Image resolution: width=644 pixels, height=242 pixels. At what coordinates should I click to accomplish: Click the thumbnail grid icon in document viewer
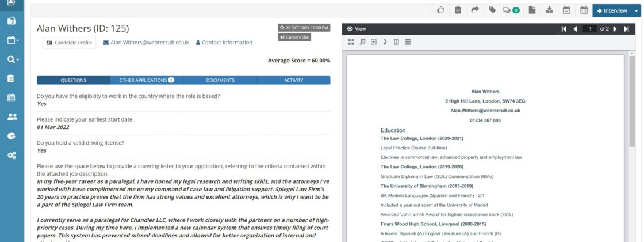pyautogui.click(x=351, y=41)
